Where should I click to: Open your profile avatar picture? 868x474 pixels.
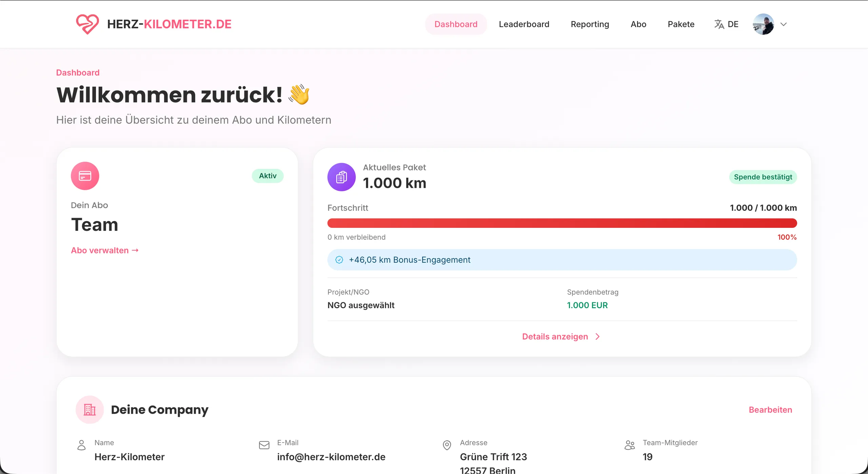pos(764,24)
